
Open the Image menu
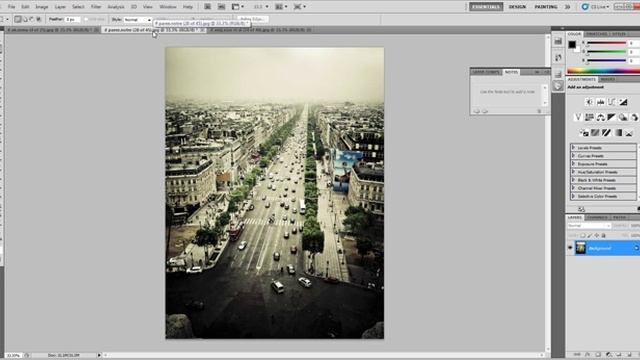(x=42, y=7)
